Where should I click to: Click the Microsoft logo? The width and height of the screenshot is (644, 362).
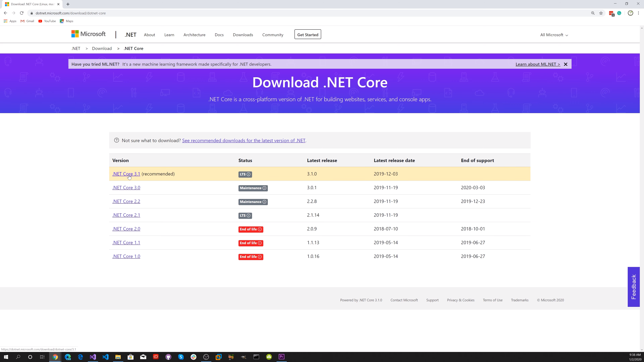pyautogui.click(x=89, y=34)
